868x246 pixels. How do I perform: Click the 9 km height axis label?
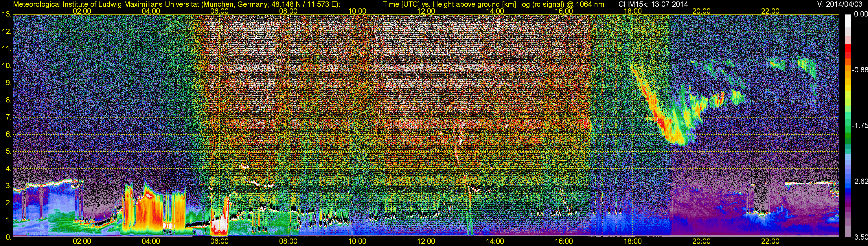pos(8,83)
